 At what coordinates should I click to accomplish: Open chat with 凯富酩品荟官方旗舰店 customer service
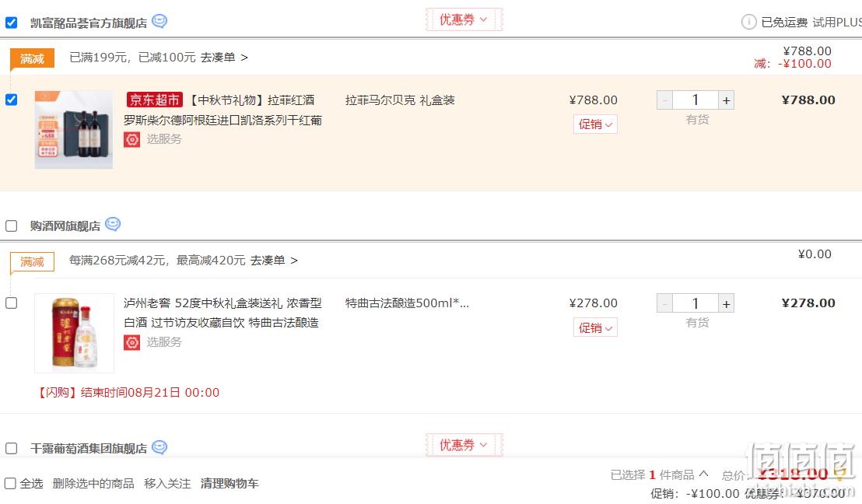click(x=159, y=22)
